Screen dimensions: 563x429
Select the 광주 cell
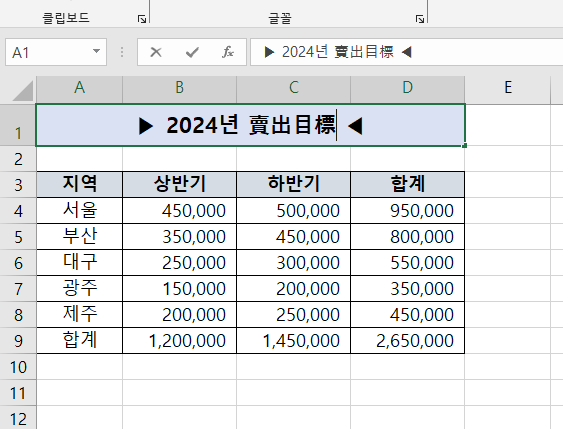click(79, 289)
